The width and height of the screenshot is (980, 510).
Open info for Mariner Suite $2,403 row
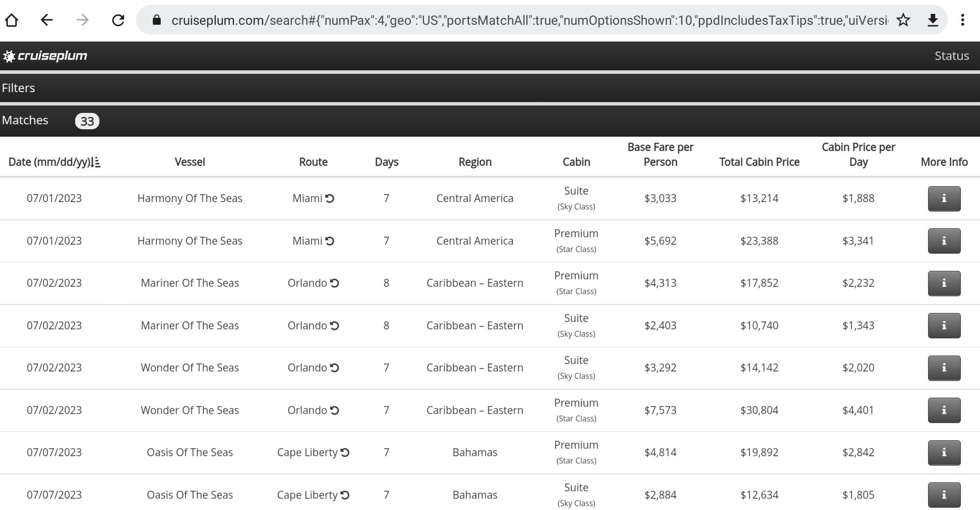point(944,326)
